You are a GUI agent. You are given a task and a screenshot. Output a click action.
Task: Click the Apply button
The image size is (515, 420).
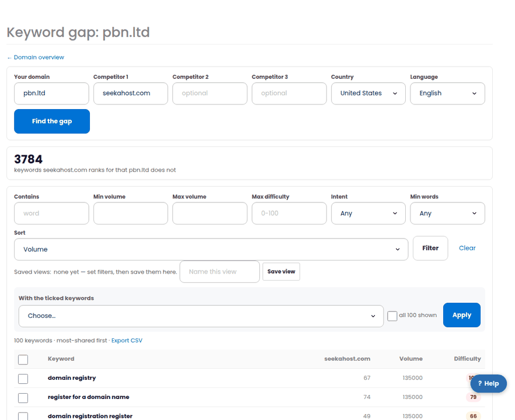click(x=461, y=315)
